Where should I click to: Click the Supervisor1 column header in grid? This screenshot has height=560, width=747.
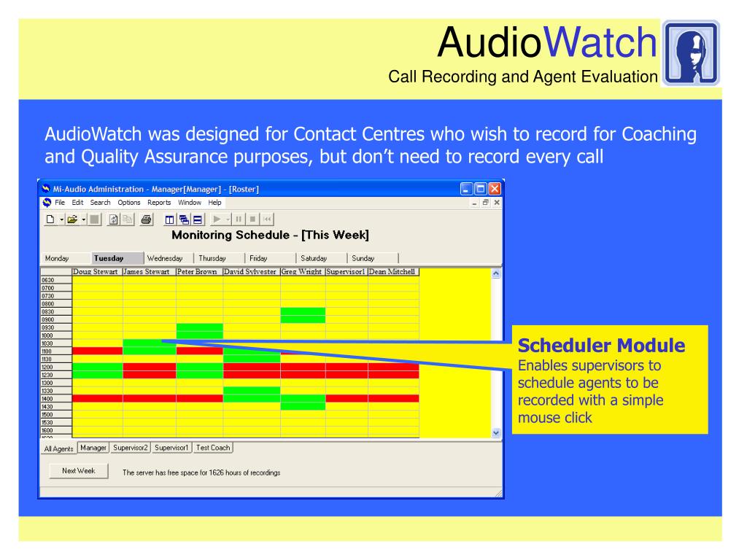347,271
